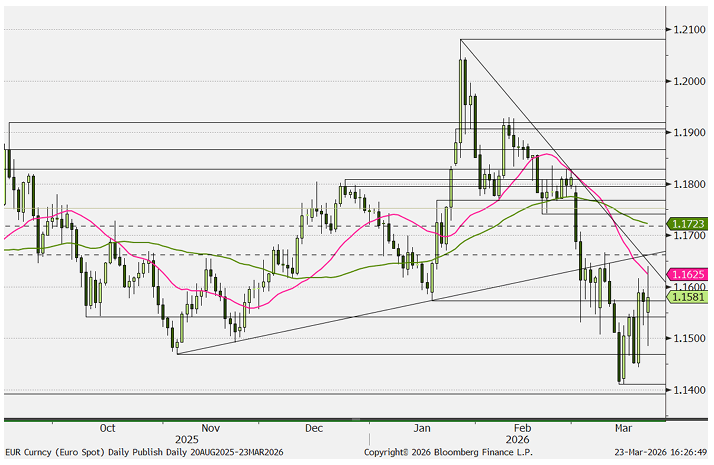Click the 23-Mar-2026 timestamp

click(660, 452)
